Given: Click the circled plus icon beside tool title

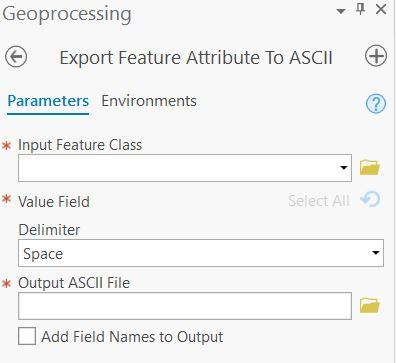Looking at the screenshot, I should [x=376, y=56].
